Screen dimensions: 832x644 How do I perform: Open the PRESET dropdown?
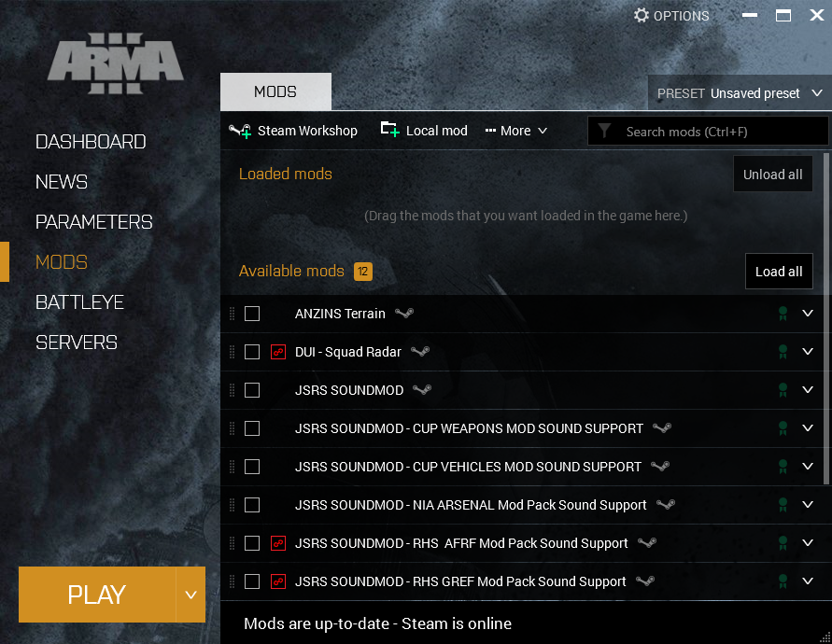(740, 92)
